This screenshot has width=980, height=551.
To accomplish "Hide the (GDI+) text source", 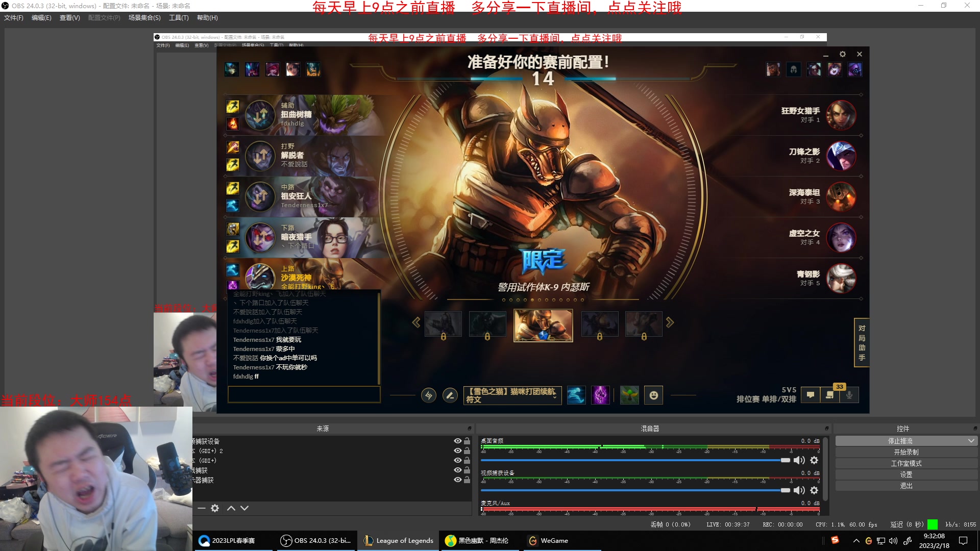I will tap(458, 461).
